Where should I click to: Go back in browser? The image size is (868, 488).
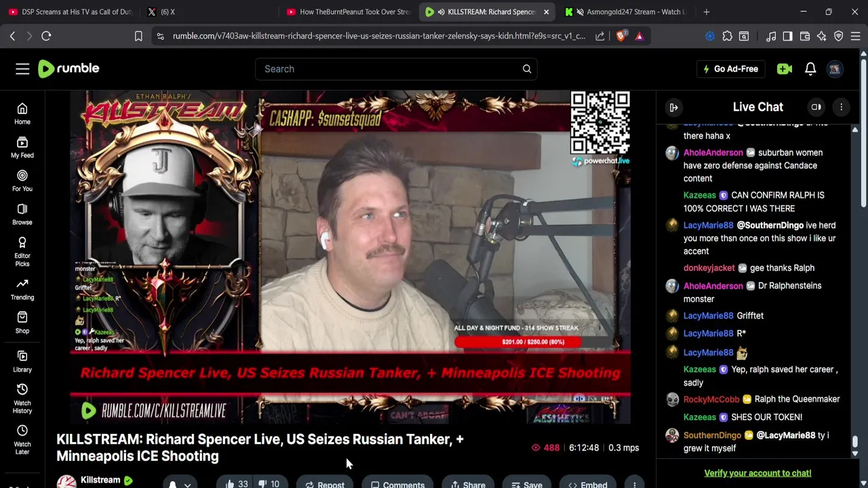coord(12,36)
